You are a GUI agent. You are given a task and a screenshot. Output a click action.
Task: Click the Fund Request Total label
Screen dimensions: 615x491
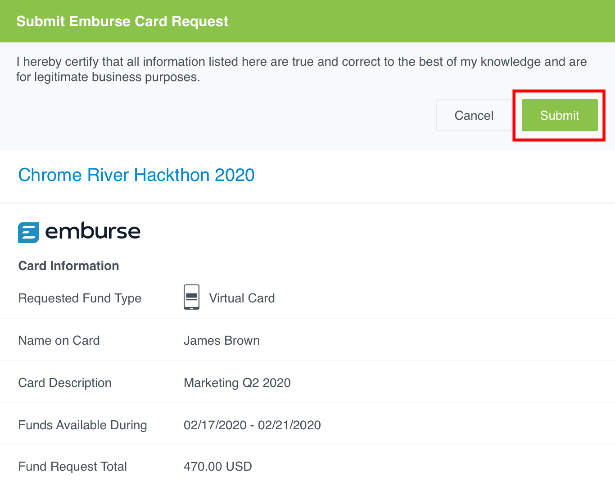73,467
